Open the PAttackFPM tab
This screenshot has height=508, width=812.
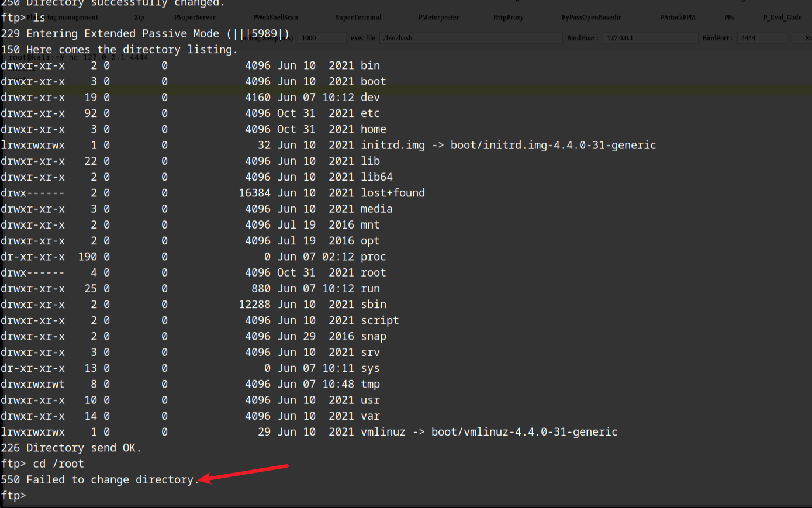coord(678,18)
